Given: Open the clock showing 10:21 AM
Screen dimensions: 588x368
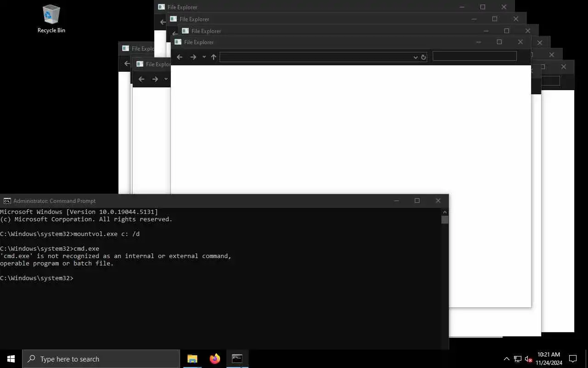Looking at the screenshot, I should pos(549,359).
